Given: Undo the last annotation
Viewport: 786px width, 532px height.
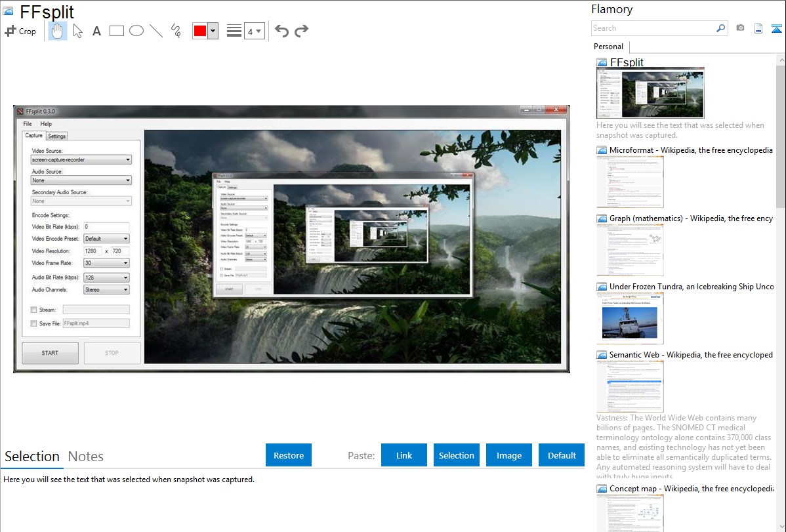Looking at the screenshot, I should 281,31.
